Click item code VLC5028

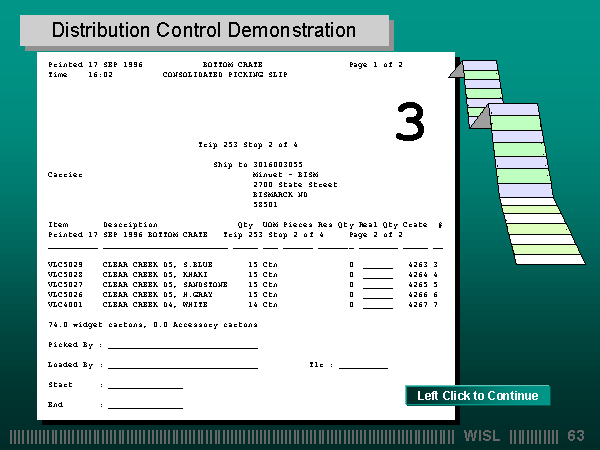click(65, 274)
